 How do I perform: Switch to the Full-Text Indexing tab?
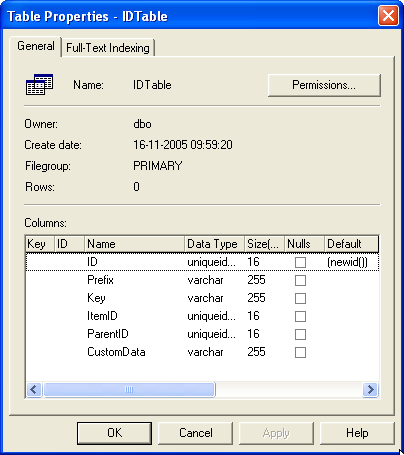[108, 48]
